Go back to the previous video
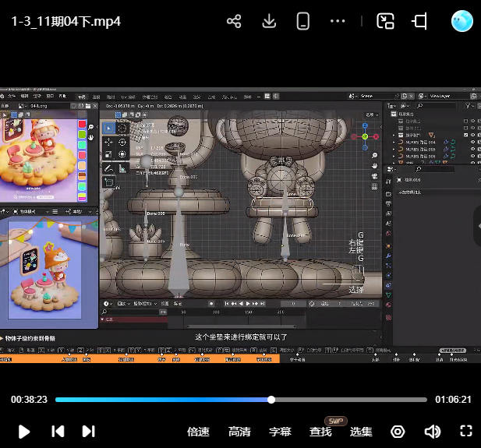 pyautogui.click(x=57, y=431)
